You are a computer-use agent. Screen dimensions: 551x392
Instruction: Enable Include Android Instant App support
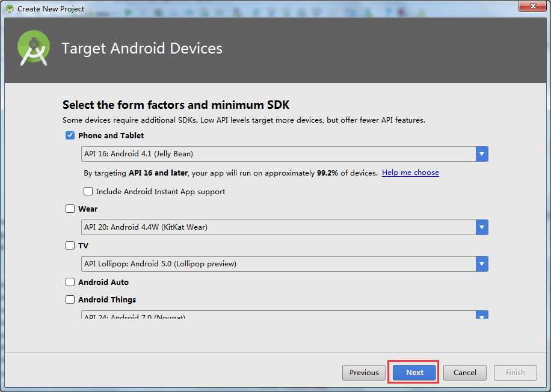(88, 191)
